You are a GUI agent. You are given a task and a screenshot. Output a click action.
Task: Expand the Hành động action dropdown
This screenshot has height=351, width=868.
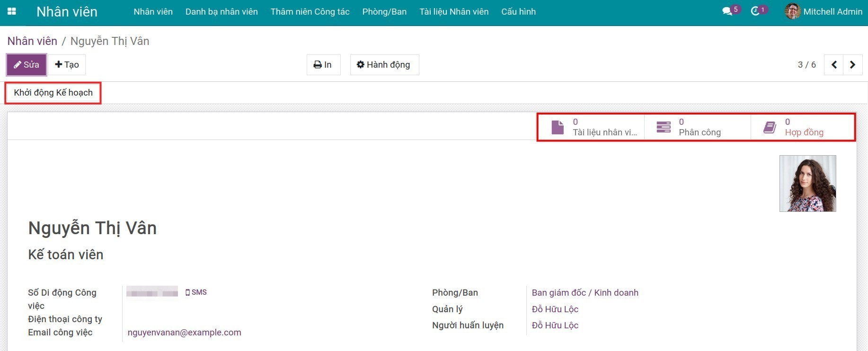click(384, 65)
